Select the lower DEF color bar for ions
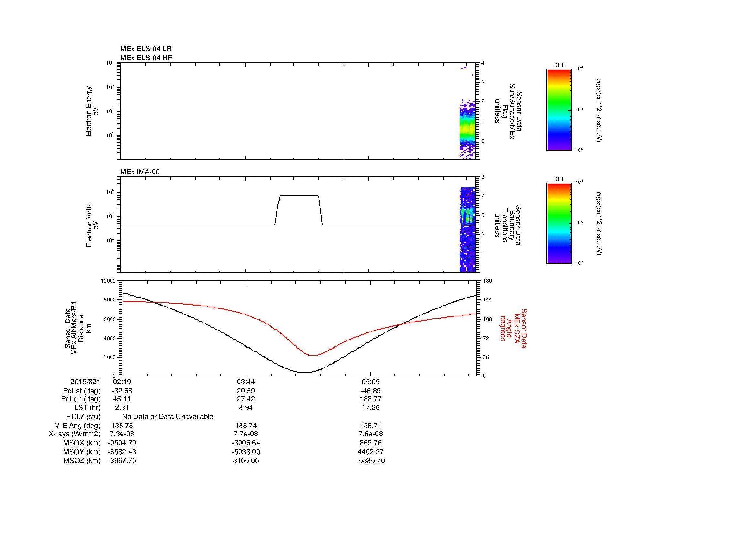This screenshot has height=534, width=756. [559, 224]
